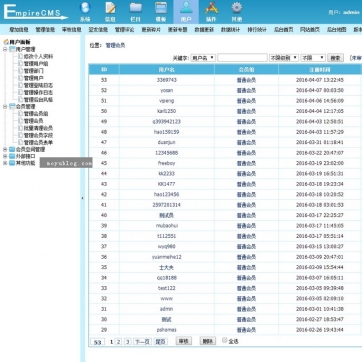Click the 注册时间 column header
The width and height of the screenshot is (362, 362).
click(x=320, y=70)
